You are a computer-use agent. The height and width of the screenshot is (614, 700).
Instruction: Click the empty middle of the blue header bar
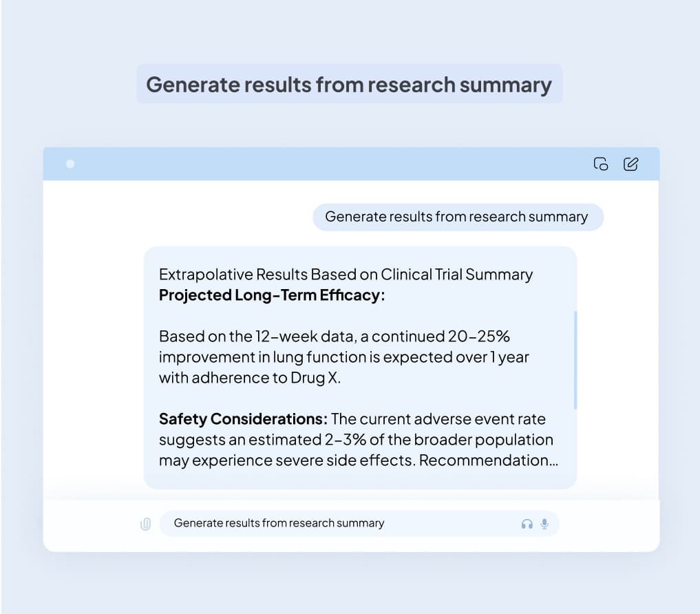(x=330, y=164)
